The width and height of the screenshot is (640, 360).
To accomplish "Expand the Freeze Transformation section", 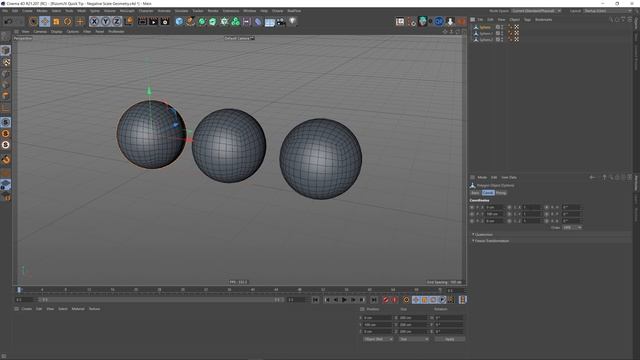I will (491, 241).
